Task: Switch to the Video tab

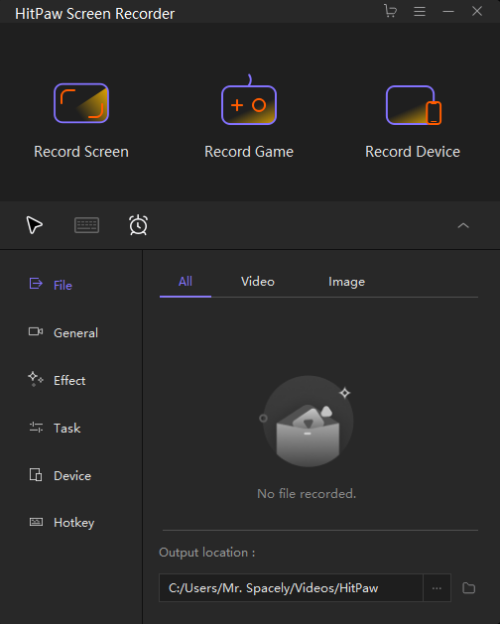Action: pyautogui.click(x=258, y=282)
